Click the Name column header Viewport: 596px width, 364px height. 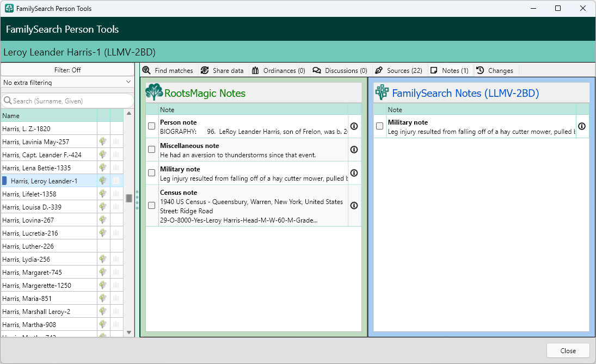(49, 115)
